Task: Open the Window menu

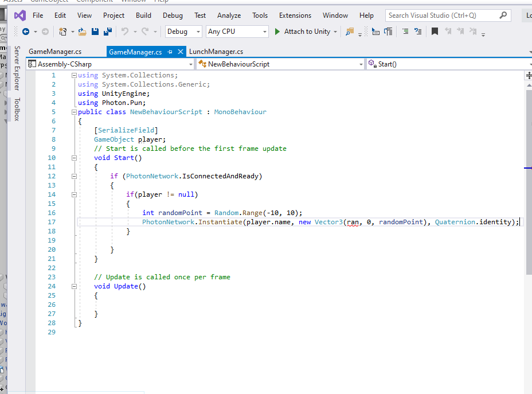Action: coord(335,15)
